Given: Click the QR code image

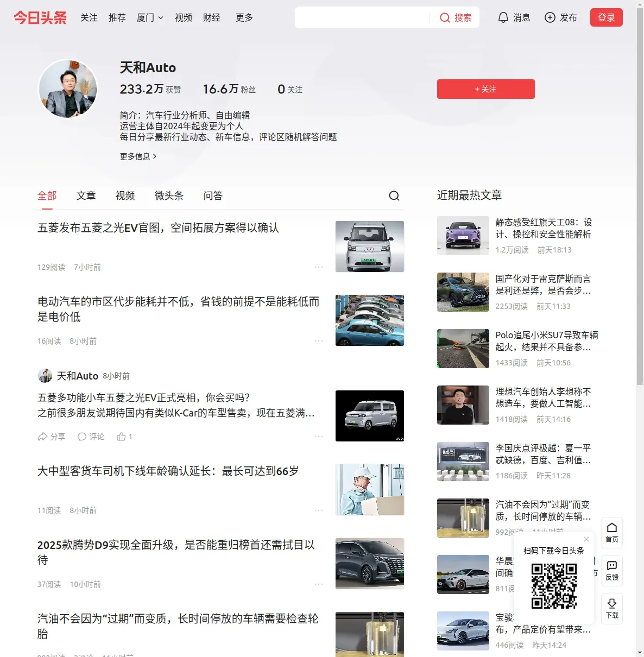Looking at the screenshot, I should tap(554, 586).
